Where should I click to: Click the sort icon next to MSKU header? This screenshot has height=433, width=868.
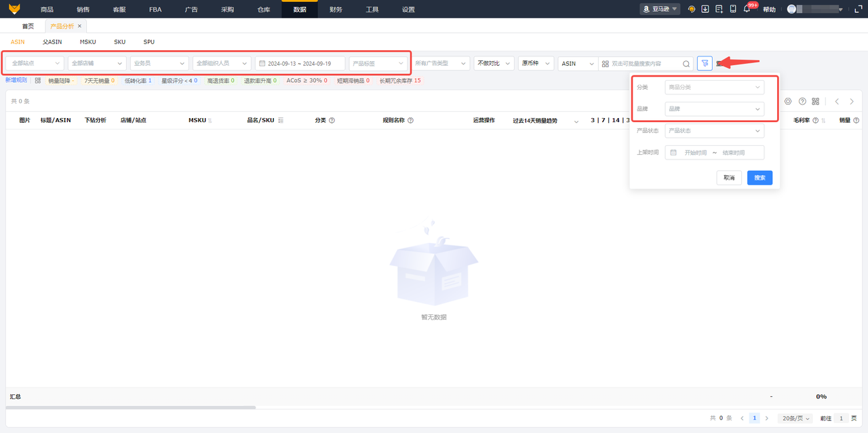[x=210, y=120]
